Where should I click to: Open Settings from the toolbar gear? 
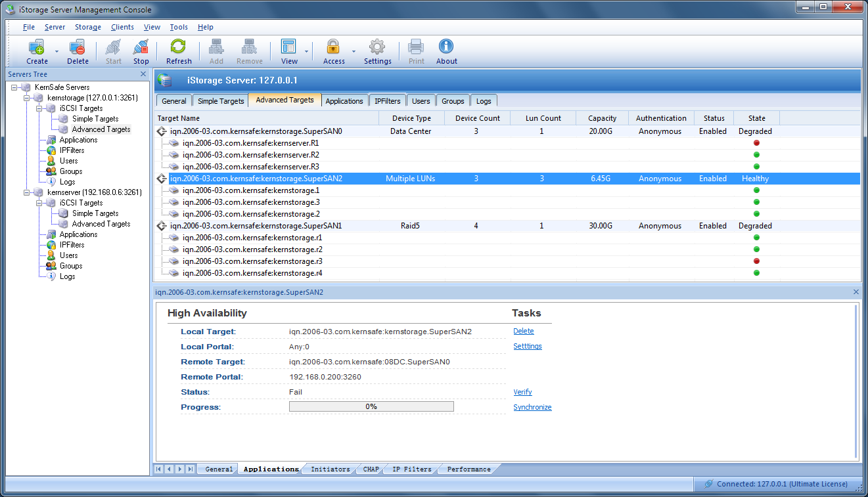pos(377,47)
